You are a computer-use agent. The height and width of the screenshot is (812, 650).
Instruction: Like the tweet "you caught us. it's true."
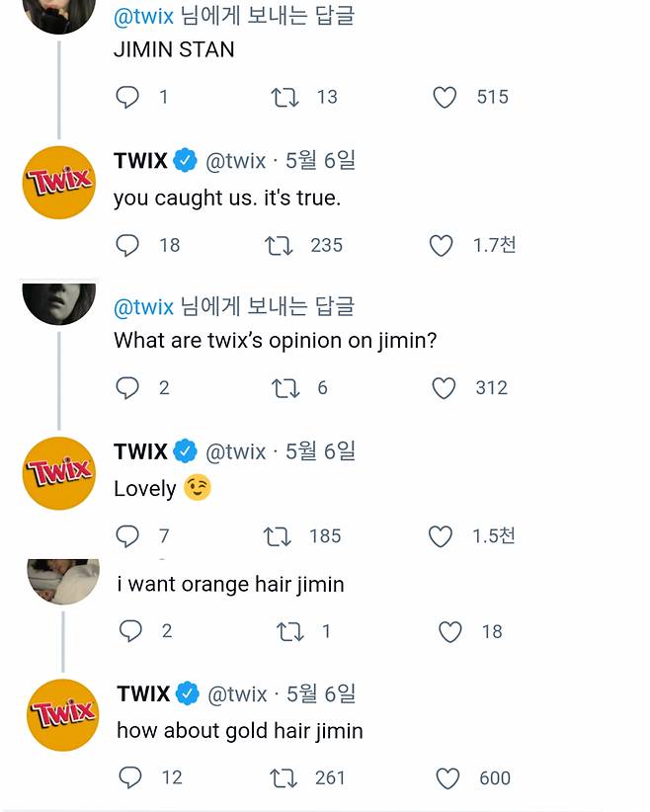click(441, 245)
